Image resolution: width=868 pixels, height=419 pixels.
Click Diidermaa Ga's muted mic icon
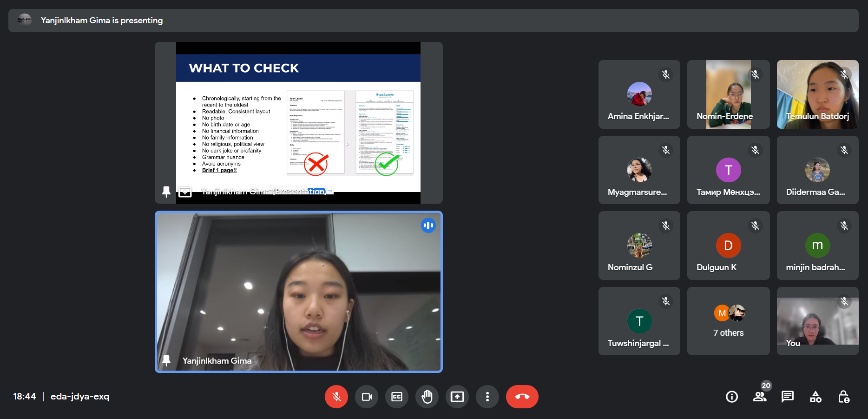pyautogui.click(x=844, y=150)
